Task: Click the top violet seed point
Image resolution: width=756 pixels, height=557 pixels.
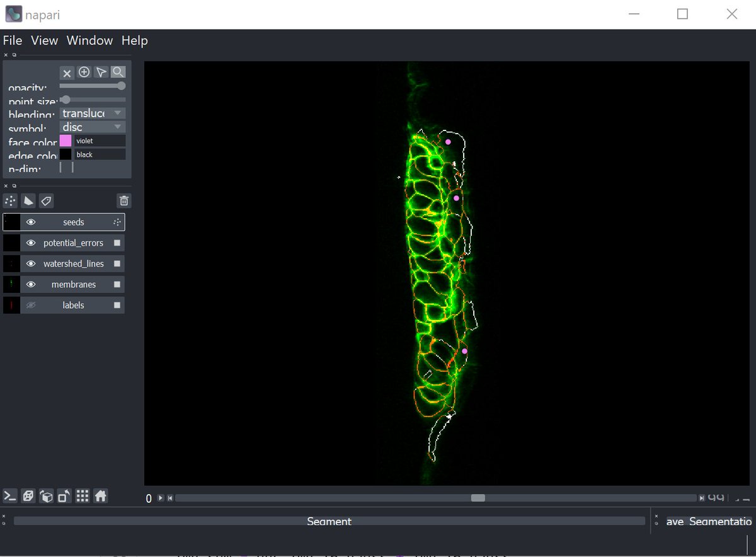Action: point(449,142)
